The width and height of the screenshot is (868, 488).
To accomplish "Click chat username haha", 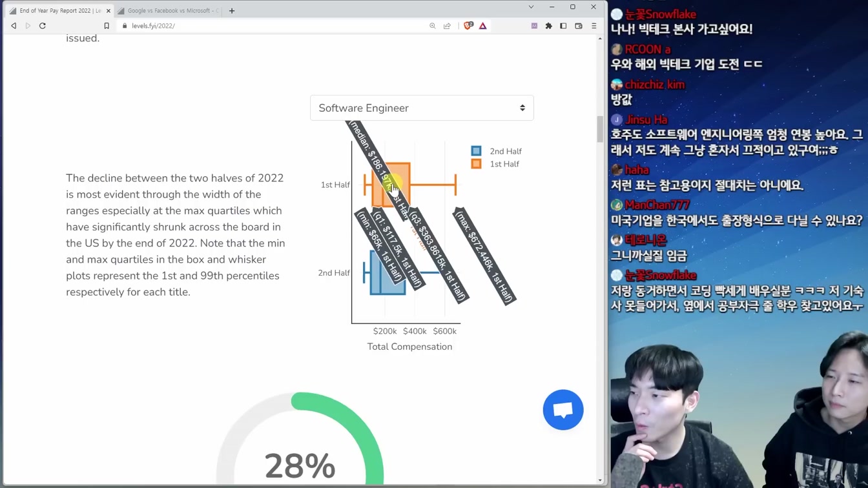I will coord(637,170).
